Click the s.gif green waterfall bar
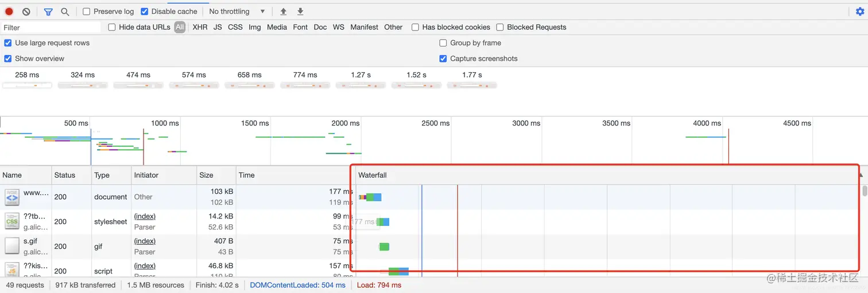This screenshot has height=293, width=868. (384, 247)
